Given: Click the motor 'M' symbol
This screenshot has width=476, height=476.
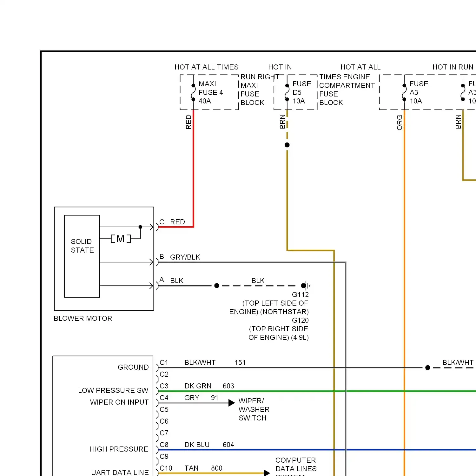Looking at the screenshot, I should tap(121, 239).
